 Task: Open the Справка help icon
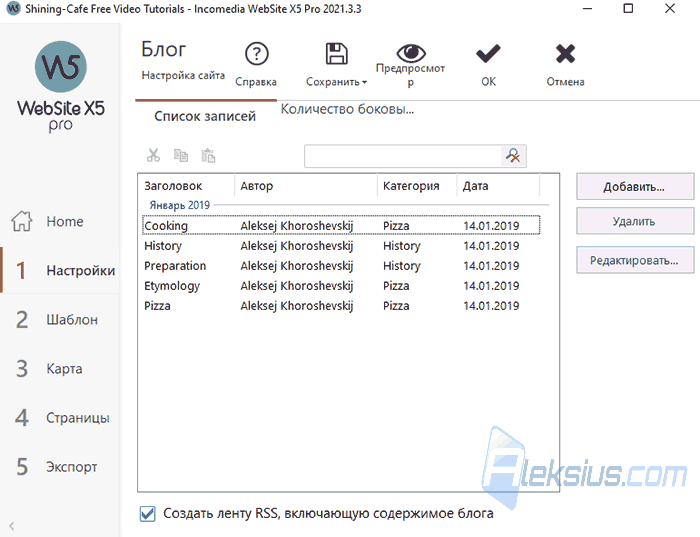257,54
